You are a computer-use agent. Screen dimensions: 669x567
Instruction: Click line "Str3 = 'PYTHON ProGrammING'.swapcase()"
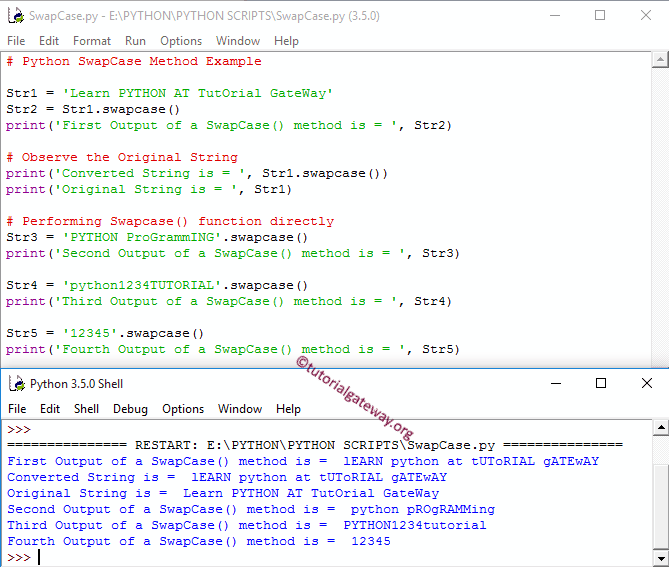pos(157,237)
